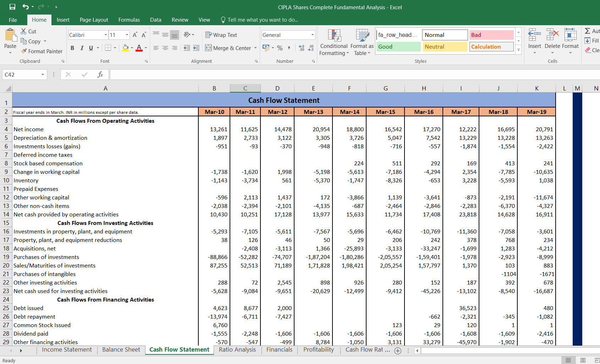Open the Name Box dropdown arrow
600x364 pixels.
pos(43,75)
